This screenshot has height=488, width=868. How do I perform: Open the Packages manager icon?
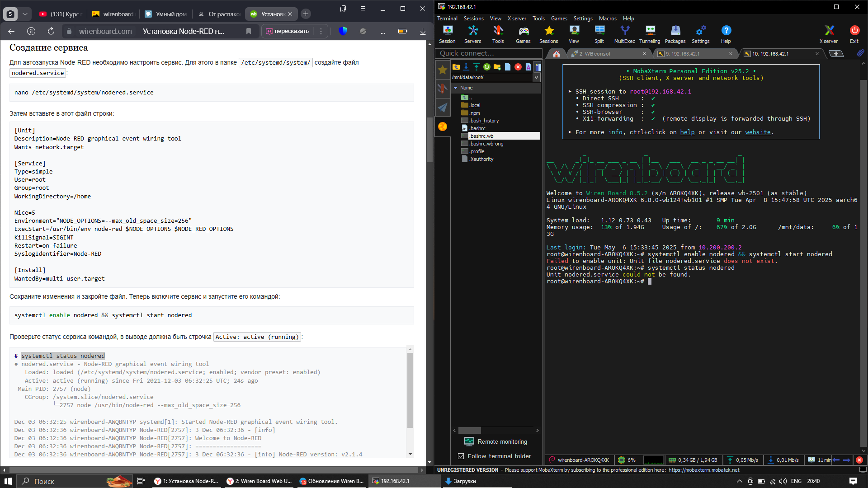point(675,34)
